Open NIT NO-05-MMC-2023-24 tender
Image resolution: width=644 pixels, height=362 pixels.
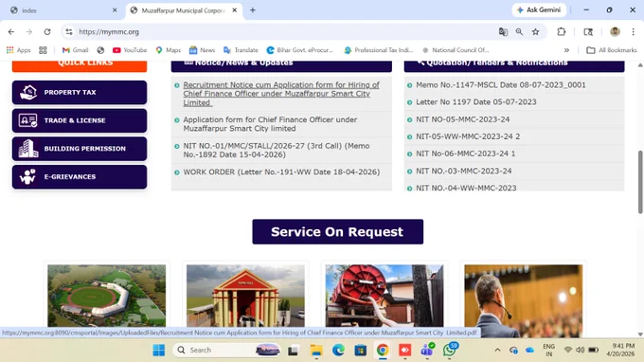(463, 119)
